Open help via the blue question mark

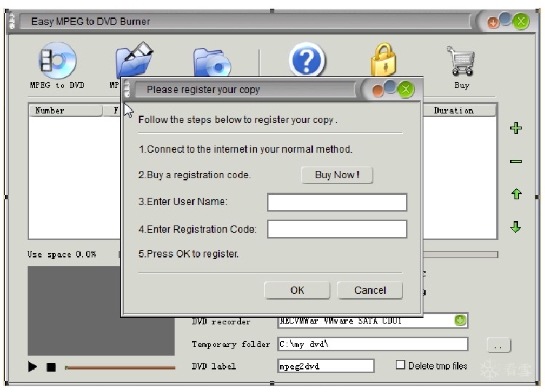[x=307, y=60]
